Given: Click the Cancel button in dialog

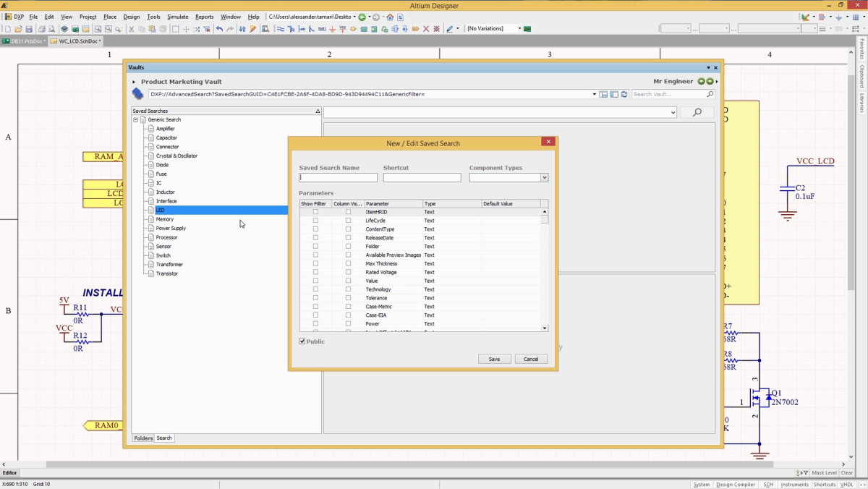Looking at the screenshot, I should pos(531,359).
